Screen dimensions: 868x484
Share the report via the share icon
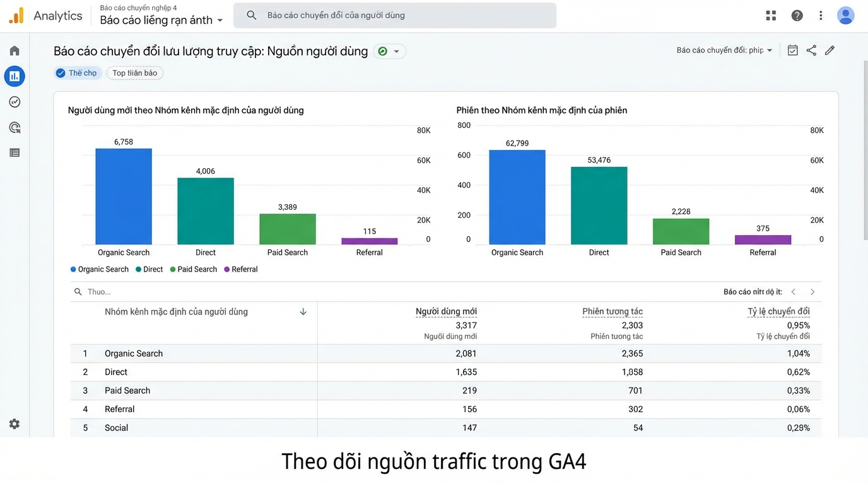(x=811, y=50)
